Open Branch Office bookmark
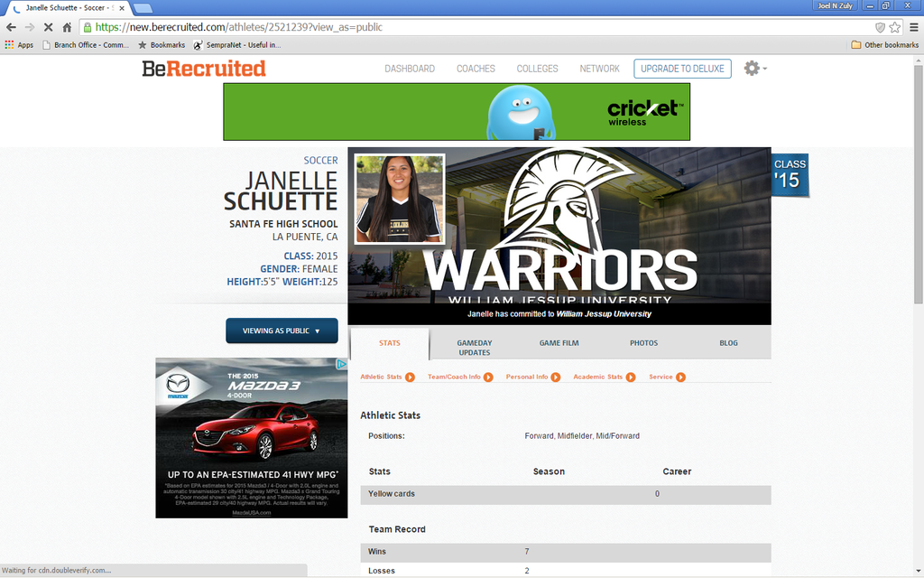This screenshot has width=924, height=578. 86,45
